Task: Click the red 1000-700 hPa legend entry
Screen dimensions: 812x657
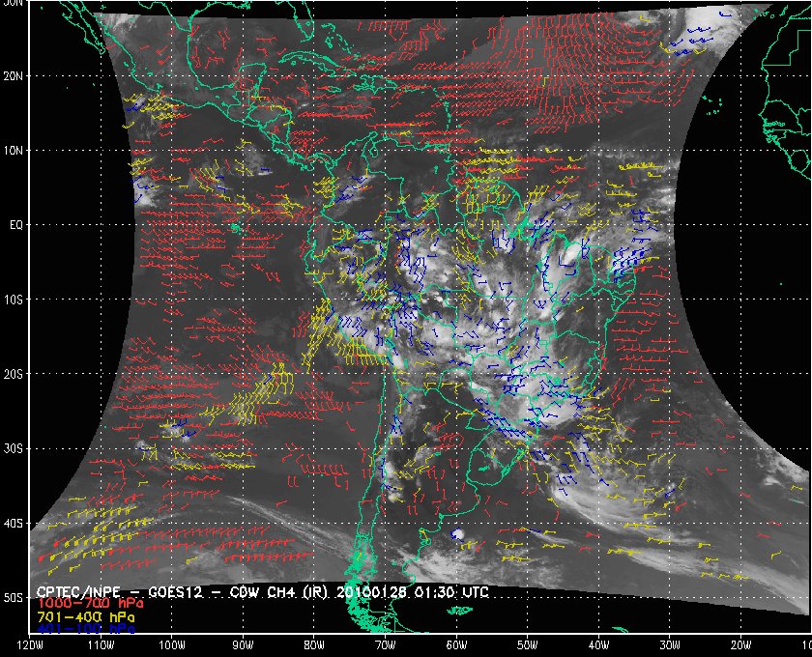Action: click(90, 605)
